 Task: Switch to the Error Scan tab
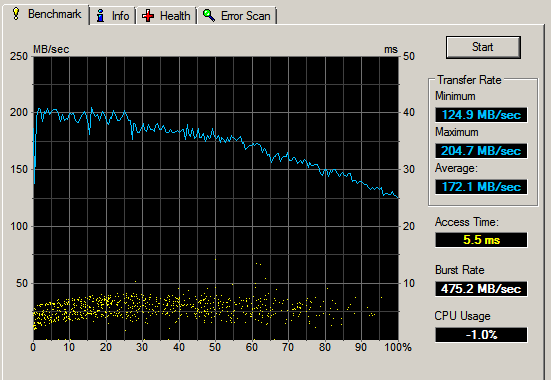pyautogui.click(x=237, y=16)
